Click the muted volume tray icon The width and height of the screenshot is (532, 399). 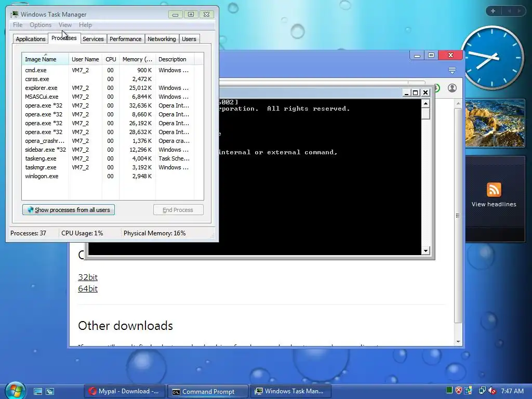(x=492, y=391)
